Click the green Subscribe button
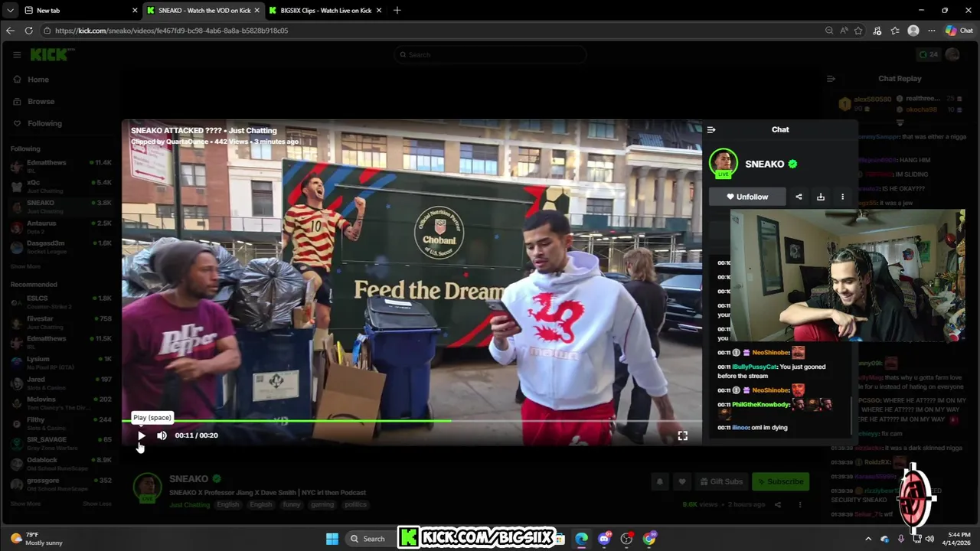This screenshot has height=551, width=980. 780,481
